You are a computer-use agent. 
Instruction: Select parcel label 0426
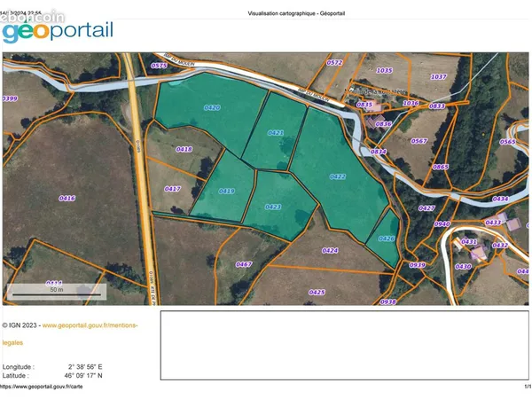pyautogui.click(x=387, y=239)
